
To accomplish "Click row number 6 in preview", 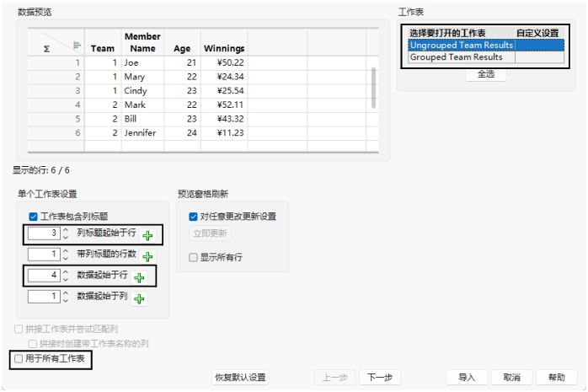I will point(56,133).
